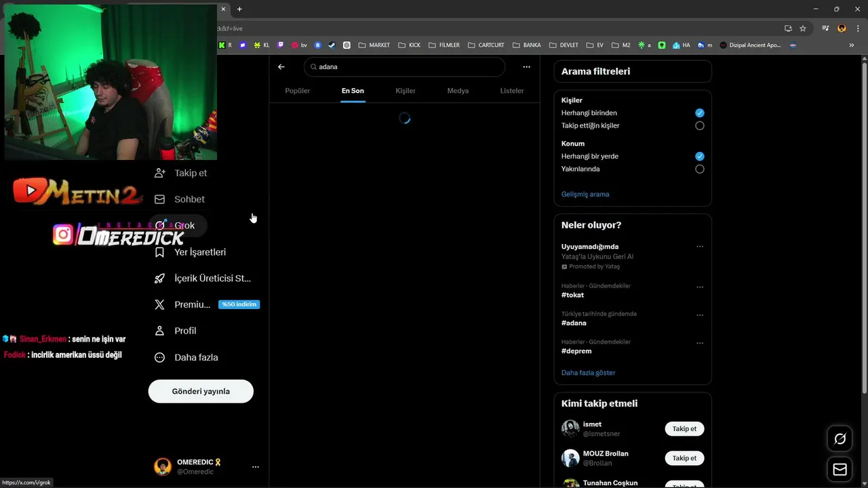Open the Uyuyamadığımda promoted trend
The height and width of the screenshot is (488, 868).
tap(590, 247)
